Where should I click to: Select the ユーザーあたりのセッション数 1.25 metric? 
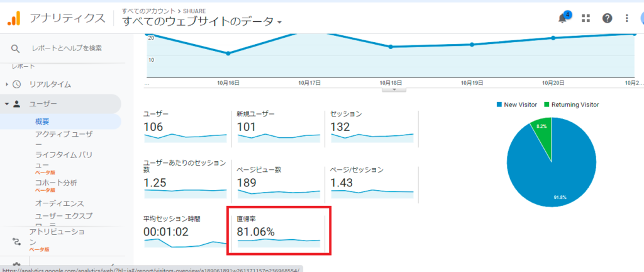click(186, 179)
